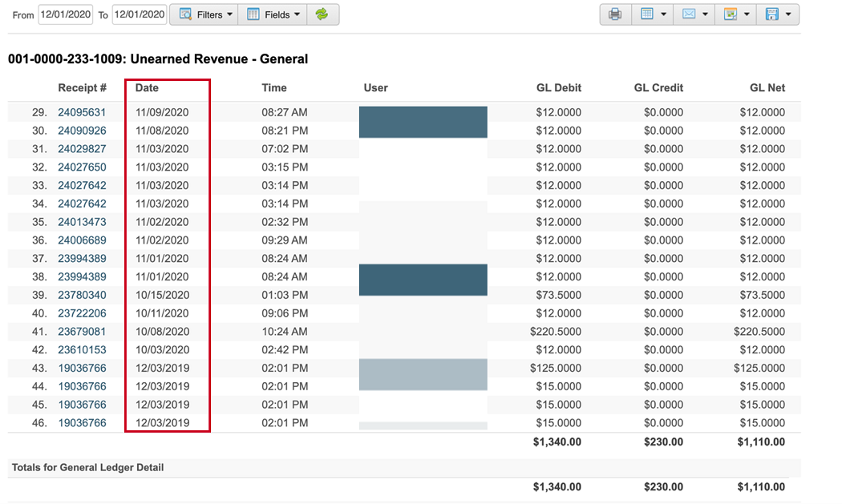Click the time 09:06 PM cell
842x504 pixels.
(285, 313)
